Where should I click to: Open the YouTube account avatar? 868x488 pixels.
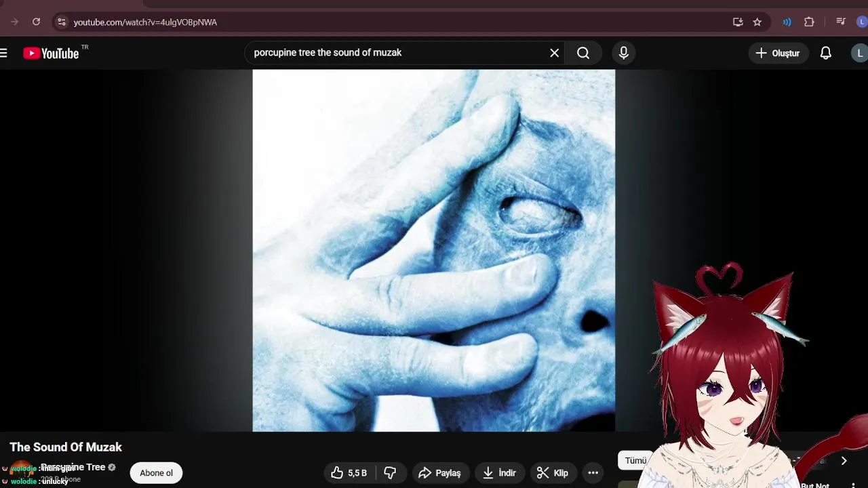(x=860, y=53)
